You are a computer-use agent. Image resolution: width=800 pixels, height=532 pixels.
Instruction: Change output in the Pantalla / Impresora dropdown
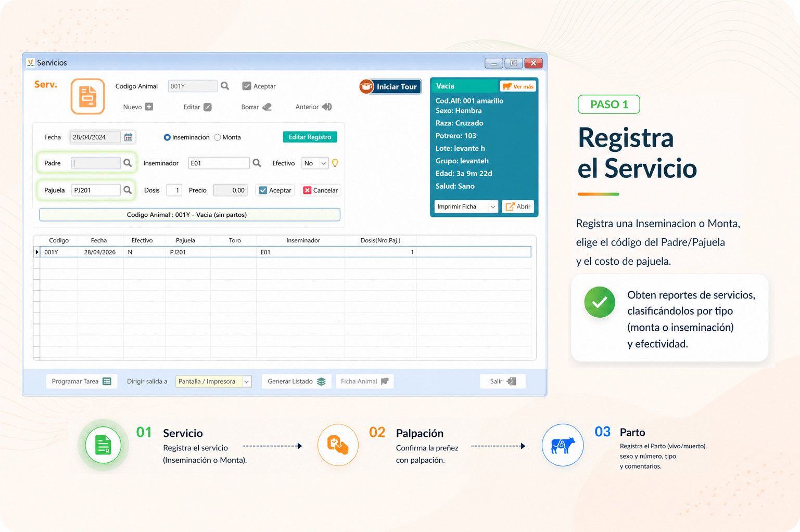click(246, 381)
